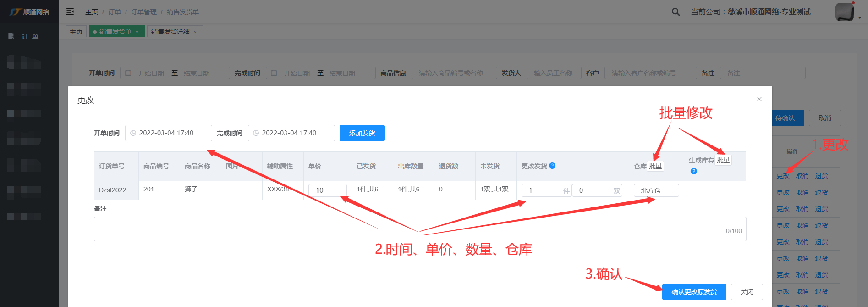The height and width of the screenshot is (307, 868).
Task: Open the 开单时间 datetime picker in dialog
Action: pyautogui.click(x=168, y=133)
